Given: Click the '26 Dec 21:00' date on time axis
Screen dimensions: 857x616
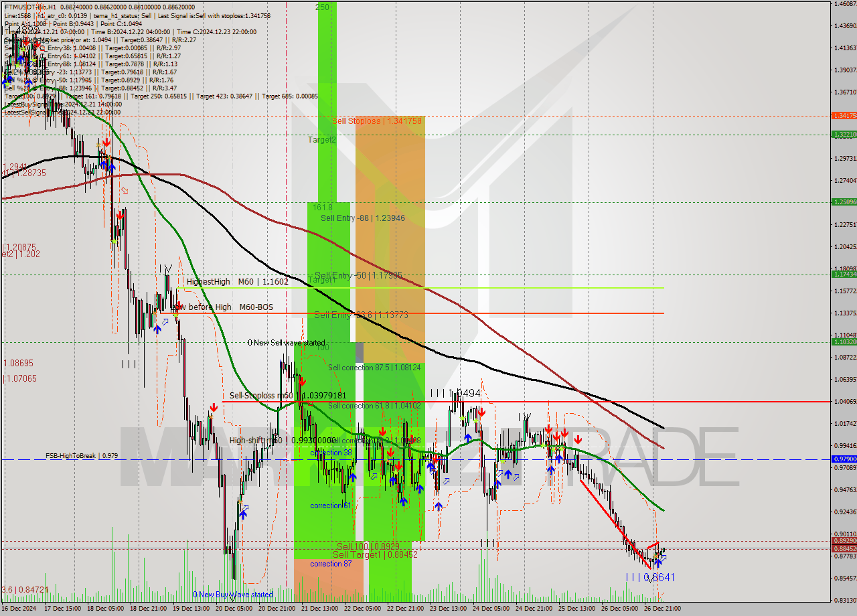Looking at the screenshot, I should pos(663,609).
